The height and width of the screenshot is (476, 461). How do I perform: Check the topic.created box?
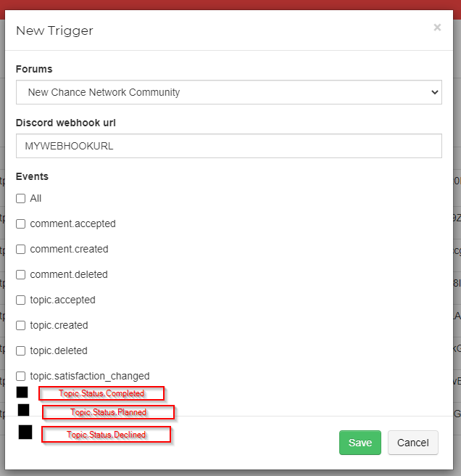pos(20,325)
